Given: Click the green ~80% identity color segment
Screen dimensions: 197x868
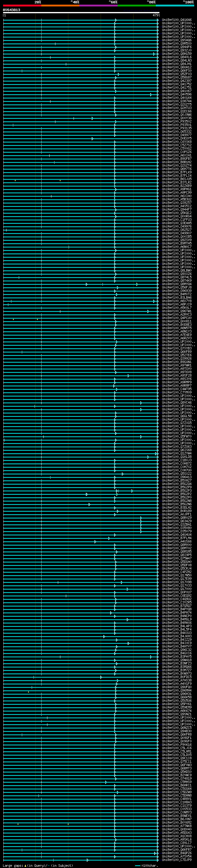Looking at the screenshot, I should [137, 6].
